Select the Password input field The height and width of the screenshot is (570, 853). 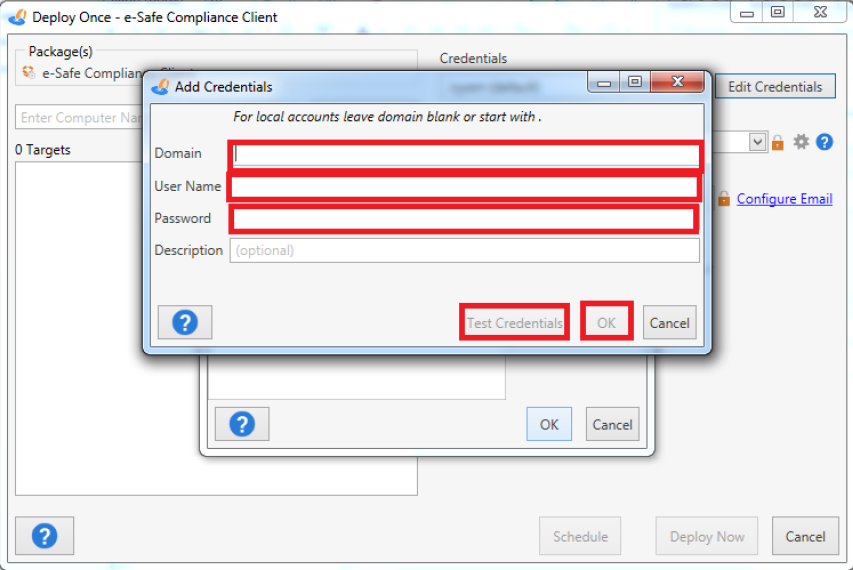pos(463,219)
